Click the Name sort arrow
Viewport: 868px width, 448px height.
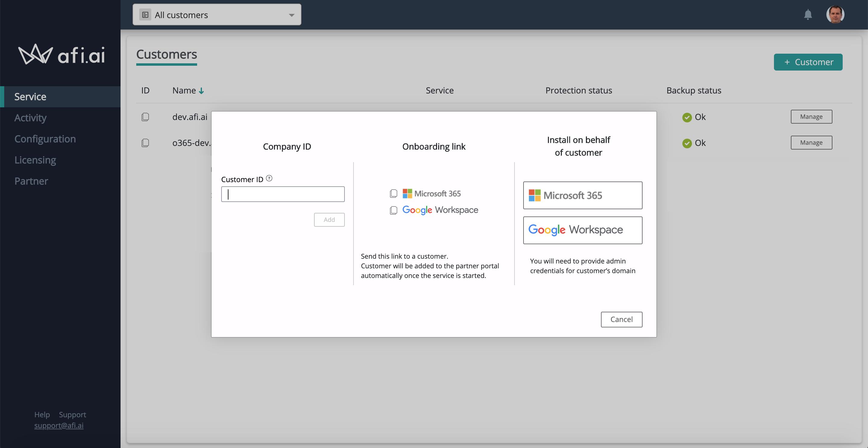[x=201, y=91]
